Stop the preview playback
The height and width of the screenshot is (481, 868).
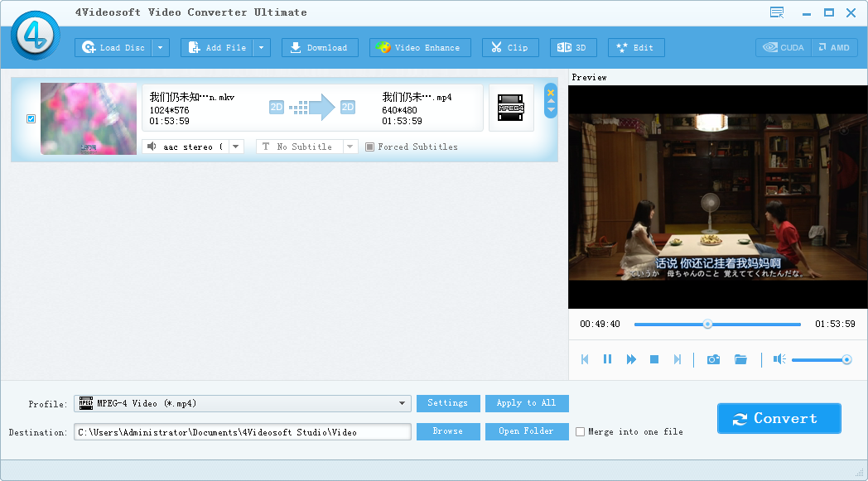click(x=654, y=359)
